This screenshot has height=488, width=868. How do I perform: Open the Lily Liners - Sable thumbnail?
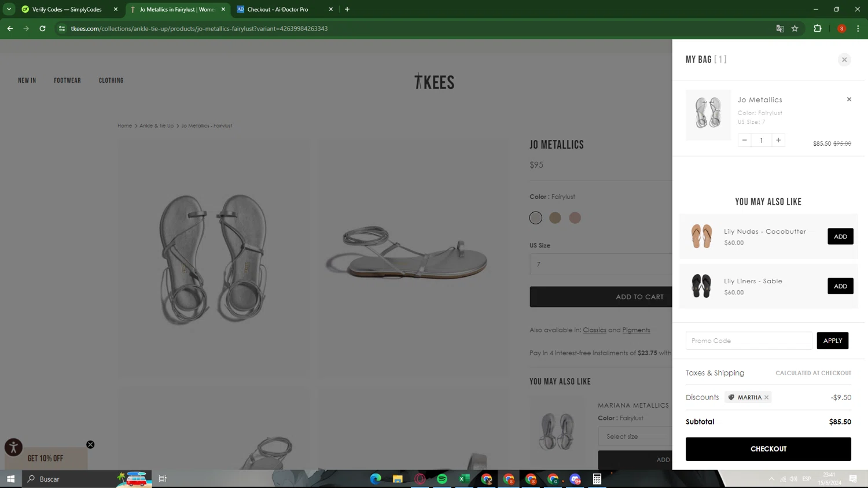pyautogui.click(x=701, y=286)
